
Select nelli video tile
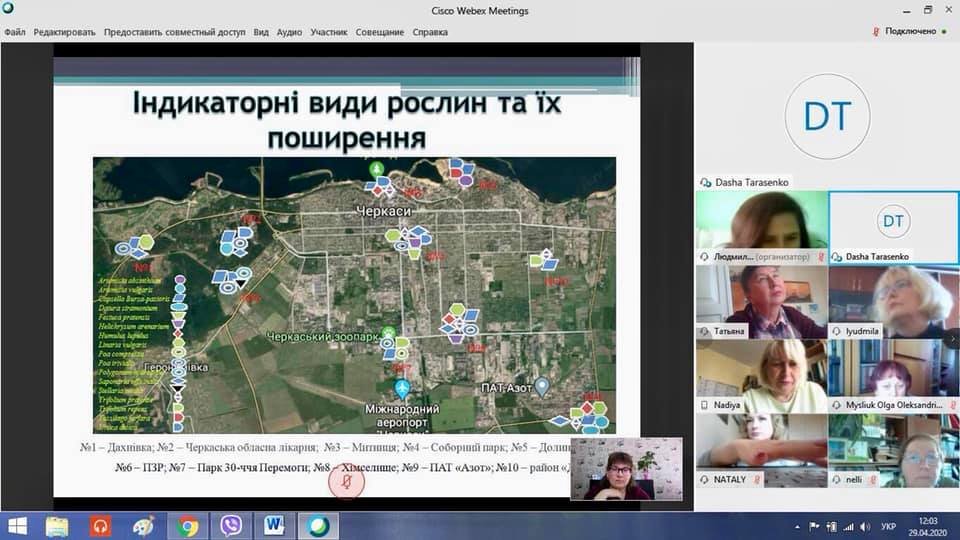[x=894, y=451]
